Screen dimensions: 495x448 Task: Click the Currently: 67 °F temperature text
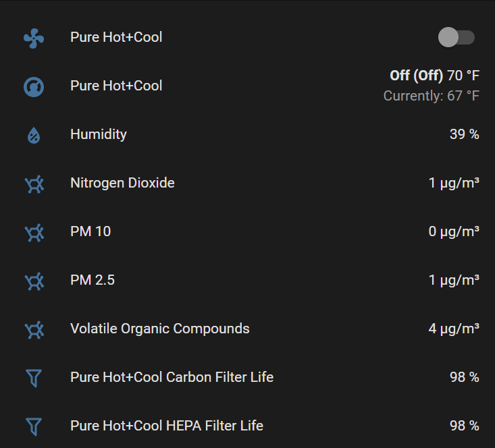pos(432,96)
